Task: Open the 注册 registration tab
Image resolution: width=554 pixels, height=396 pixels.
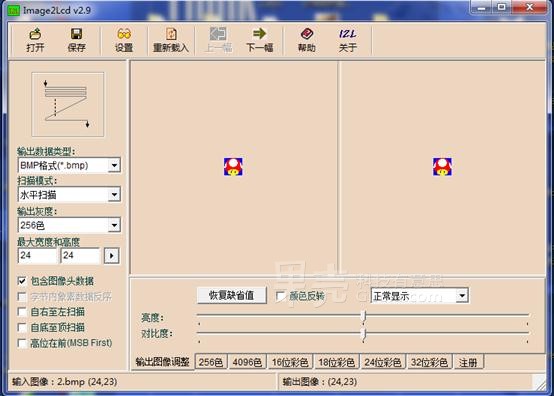Action: 468,362
